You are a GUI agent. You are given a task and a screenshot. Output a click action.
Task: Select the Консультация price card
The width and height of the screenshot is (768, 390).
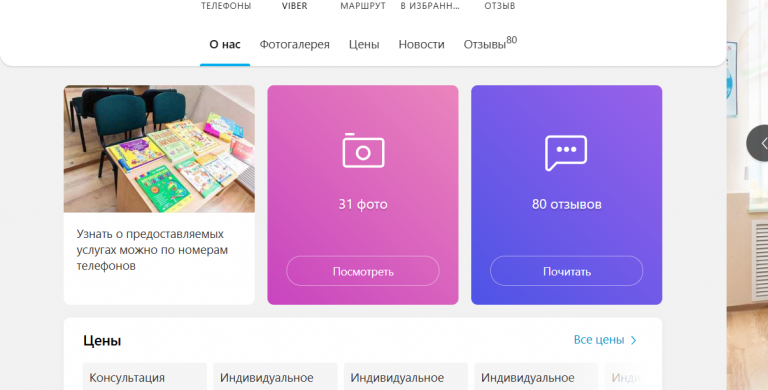[x=145, y=376]
